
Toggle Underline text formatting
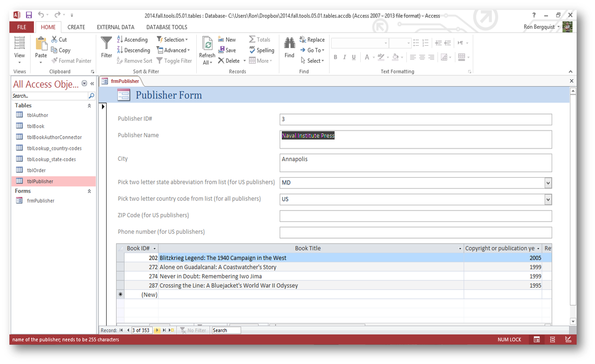pyautogui.click(x=354, y=57)
